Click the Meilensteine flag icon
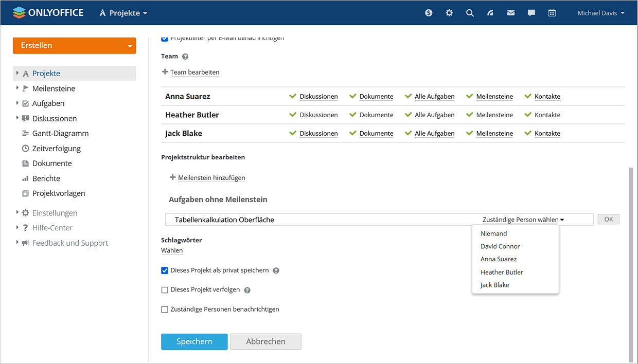 tap(25, 88)
